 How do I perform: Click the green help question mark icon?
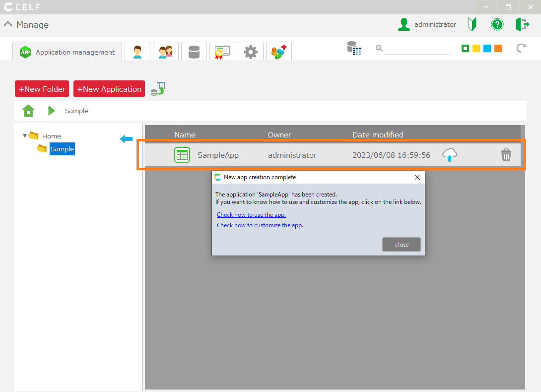point(497,24)
